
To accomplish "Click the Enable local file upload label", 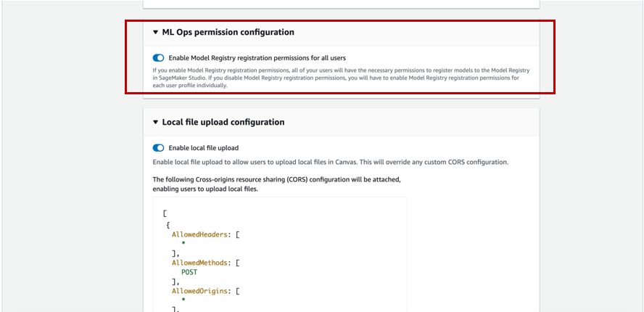I will tap(203, 148).
